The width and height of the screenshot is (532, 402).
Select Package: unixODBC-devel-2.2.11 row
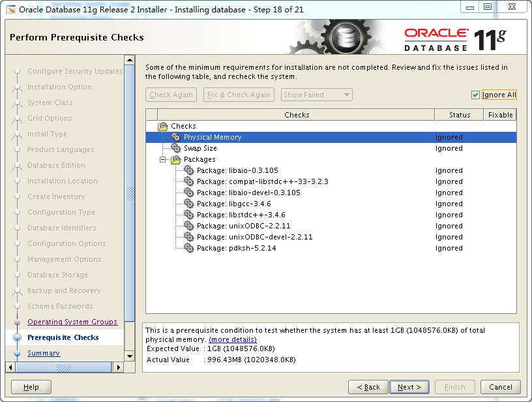point(331,237)
